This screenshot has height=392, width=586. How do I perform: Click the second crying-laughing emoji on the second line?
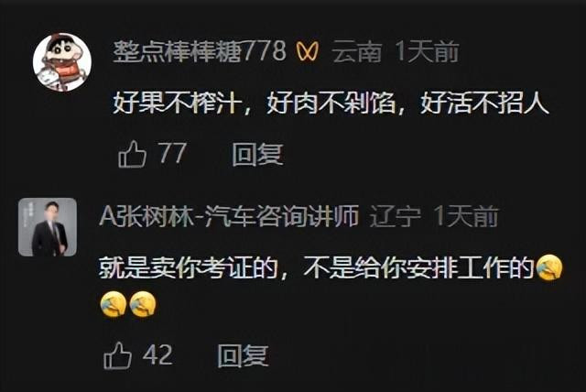pyautogui.click(x=143, y=305)
